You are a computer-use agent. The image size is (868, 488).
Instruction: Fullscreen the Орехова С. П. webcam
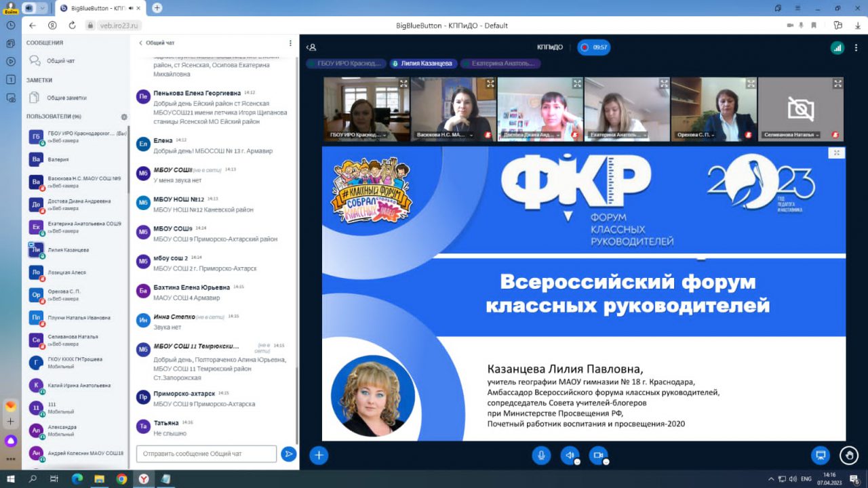click(x=751, y=84)
